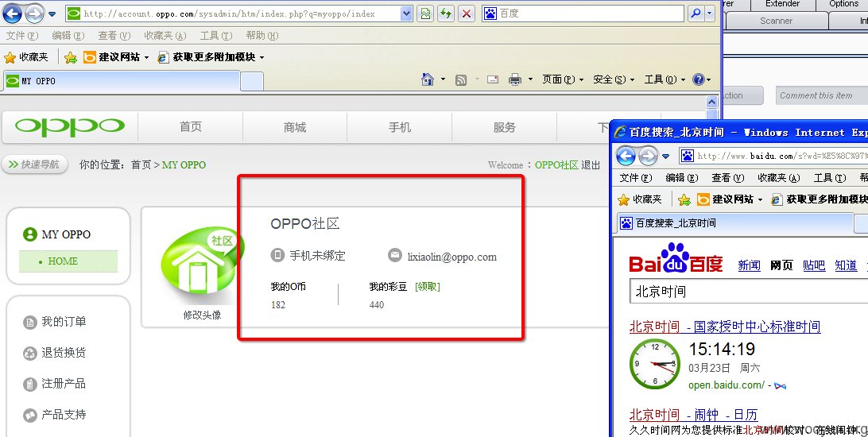Click the 新闻 link on Baidu page
The image size is (868, 437).
click(x=749, y=265)
